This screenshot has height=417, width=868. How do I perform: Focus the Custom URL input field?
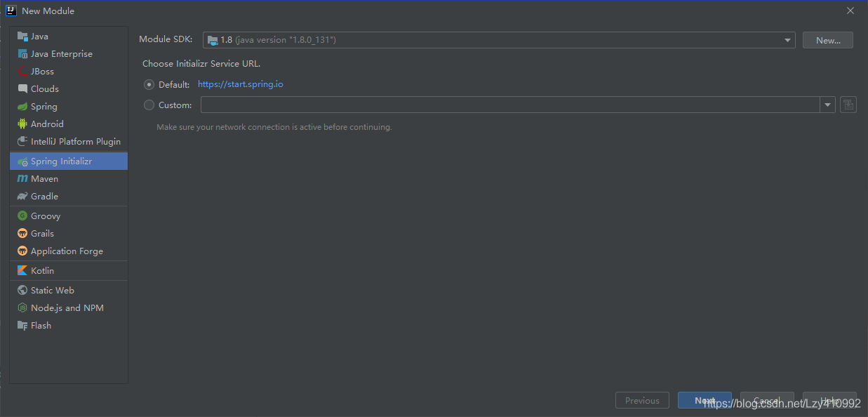coord(511,105)
